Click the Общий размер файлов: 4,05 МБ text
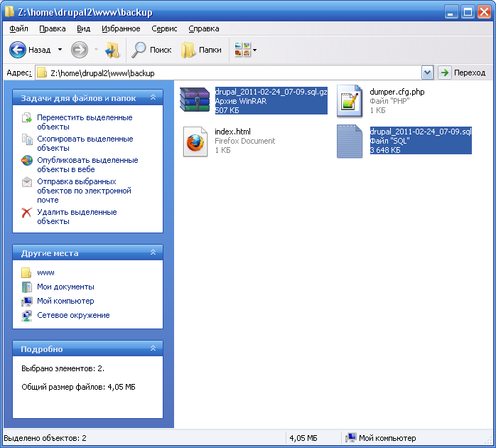The height and width of the screenshot is (448, 496). point(78,387)
